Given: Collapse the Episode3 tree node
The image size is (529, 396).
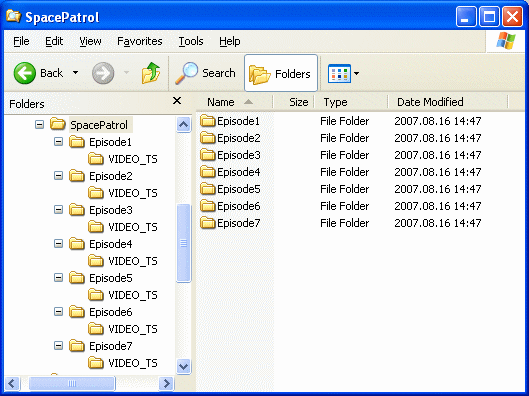Looking at the screenshot, I should tap(58, 210).
